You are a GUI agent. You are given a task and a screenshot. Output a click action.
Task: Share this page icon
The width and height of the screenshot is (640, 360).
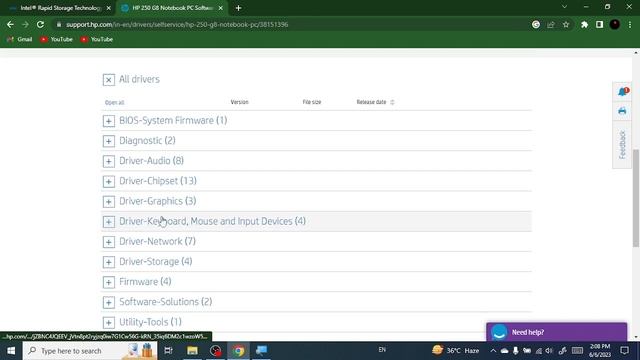coord(551,24)
